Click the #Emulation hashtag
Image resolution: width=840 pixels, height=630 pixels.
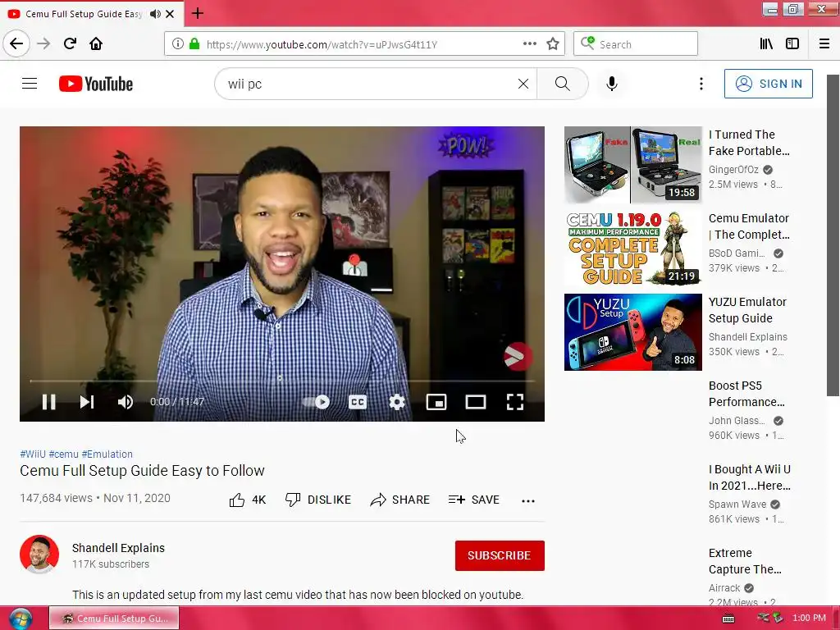pos(107,454)
